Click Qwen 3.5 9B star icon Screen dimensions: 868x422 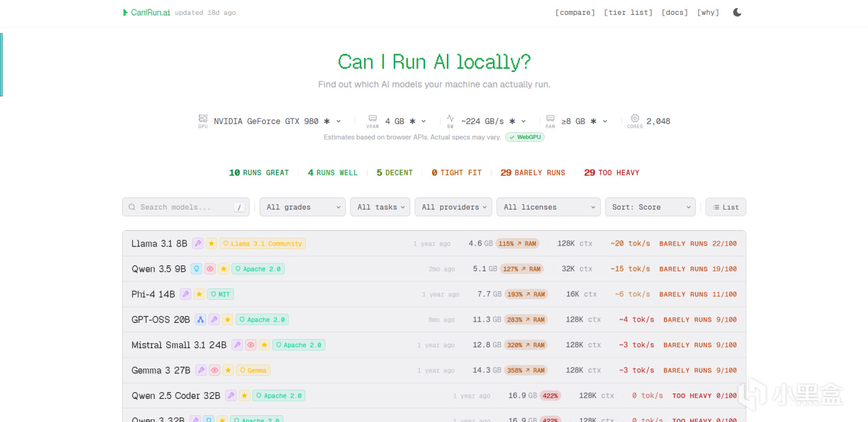click(x=223, y=269)
